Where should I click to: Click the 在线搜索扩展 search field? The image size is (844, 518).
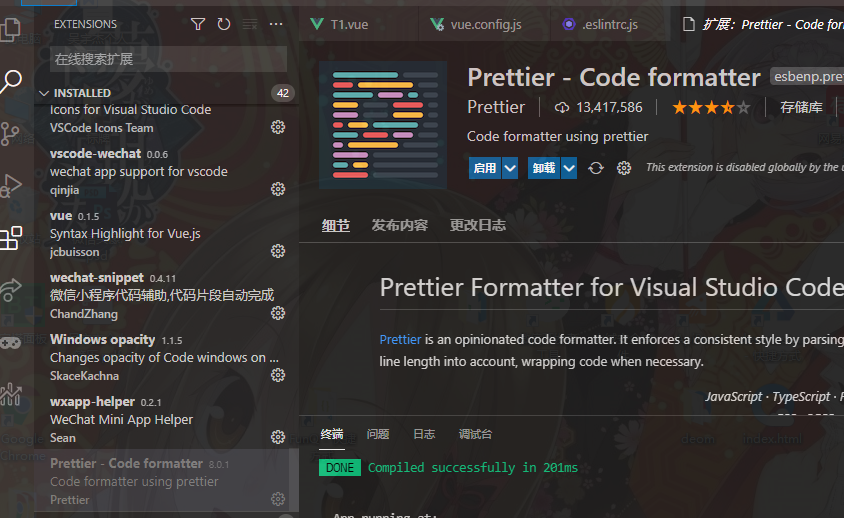pyautogui.click(x=168, y=59)
